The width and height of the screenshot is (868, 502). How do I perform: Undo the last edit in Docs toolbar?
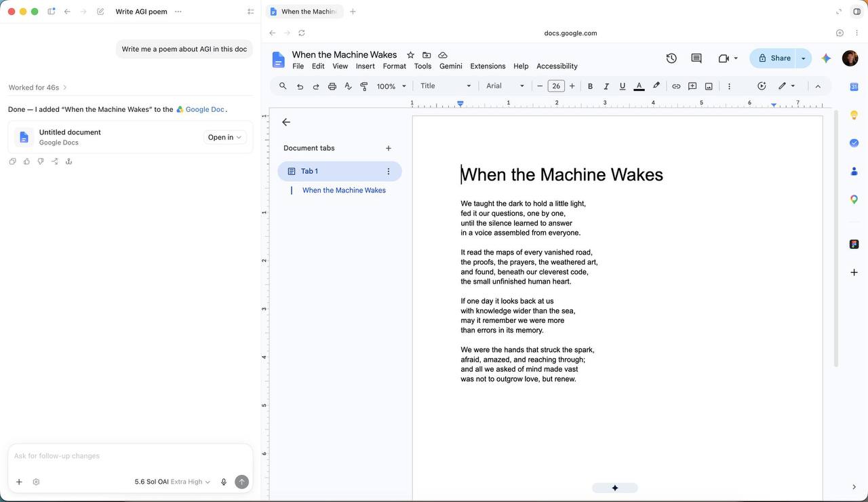(x=300, y=86)
